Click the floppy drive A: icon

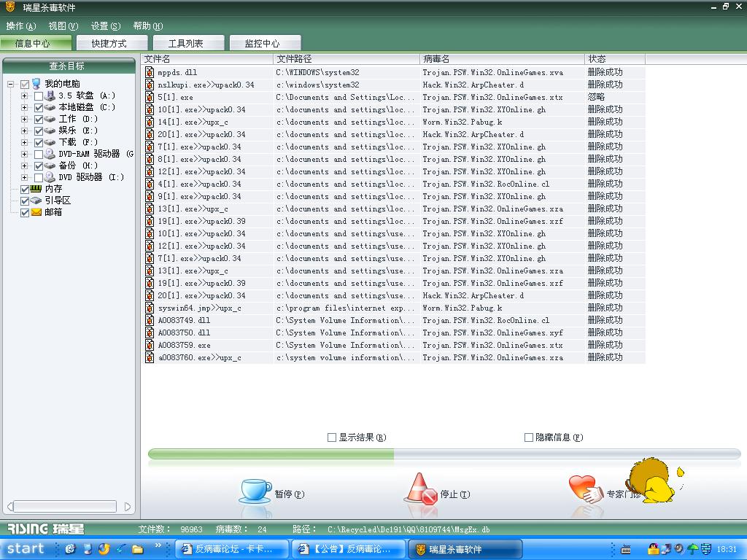50,96
